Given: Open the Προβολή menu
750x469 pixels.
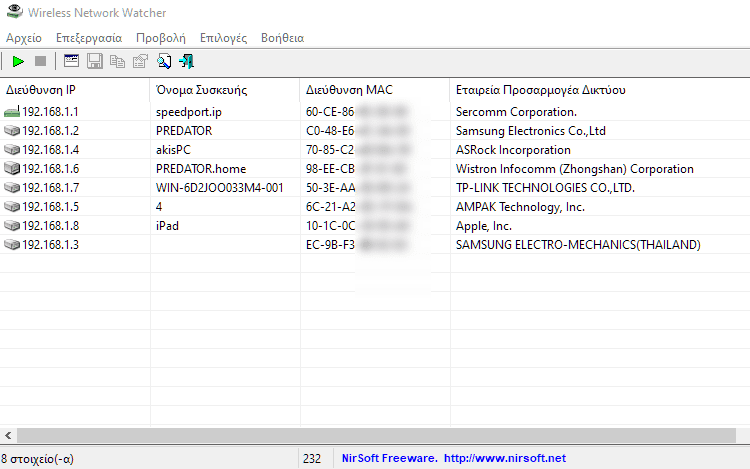Looking at the screenshot, I should point(161,38).
